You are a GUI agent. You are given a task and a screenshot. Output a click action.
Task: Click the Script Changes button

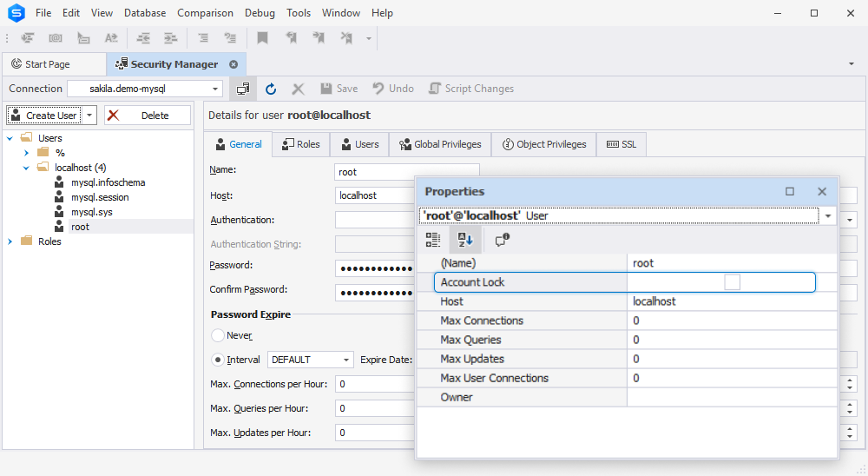pyautogui.click(x=471, y=89)
